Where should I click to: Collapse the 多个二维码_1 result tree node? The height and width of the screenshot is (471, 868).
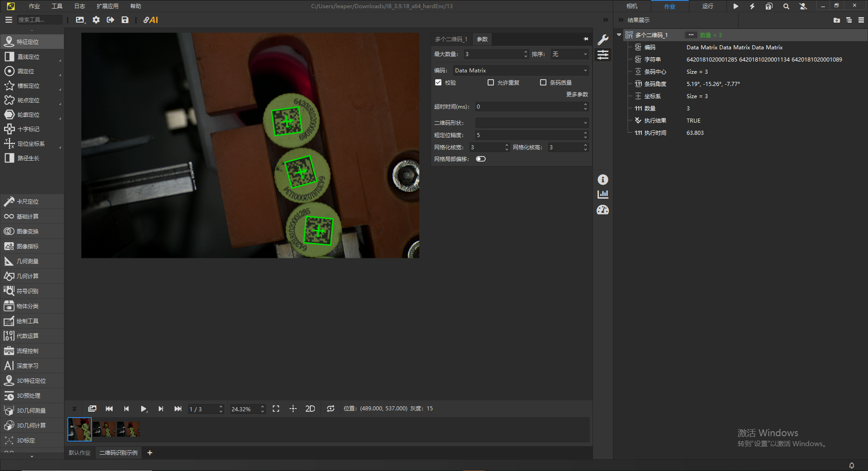619,35
